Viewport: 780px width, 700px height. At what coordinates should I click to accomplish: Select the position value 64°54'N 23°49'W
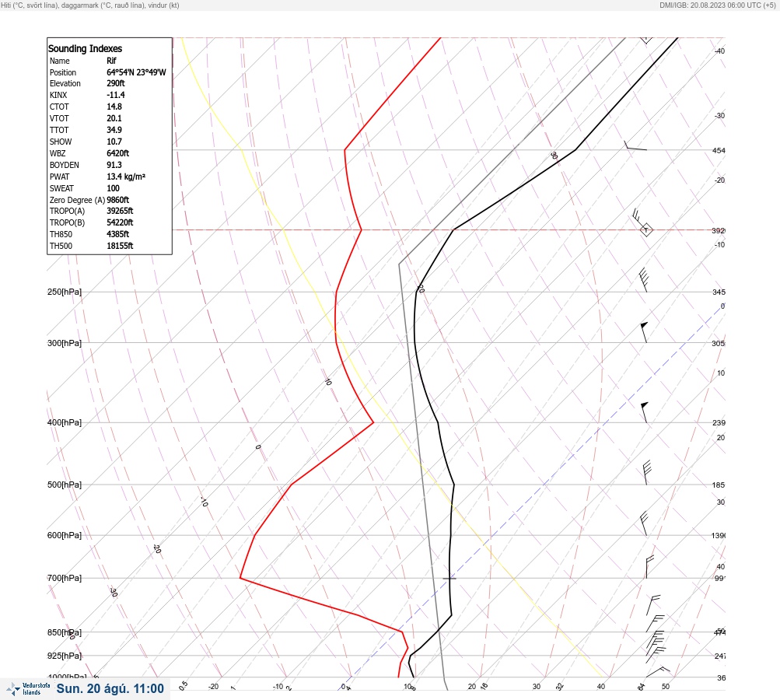click(136, 72)
